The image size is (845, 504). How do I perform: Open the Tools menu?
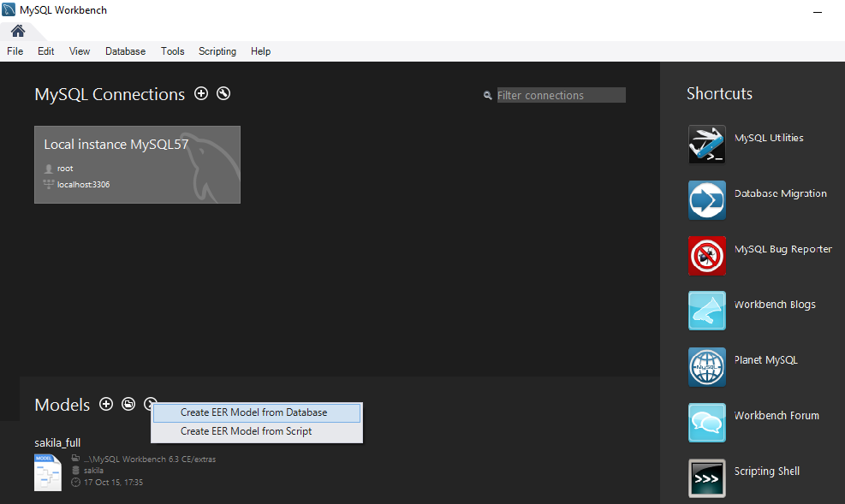point(172,51)
